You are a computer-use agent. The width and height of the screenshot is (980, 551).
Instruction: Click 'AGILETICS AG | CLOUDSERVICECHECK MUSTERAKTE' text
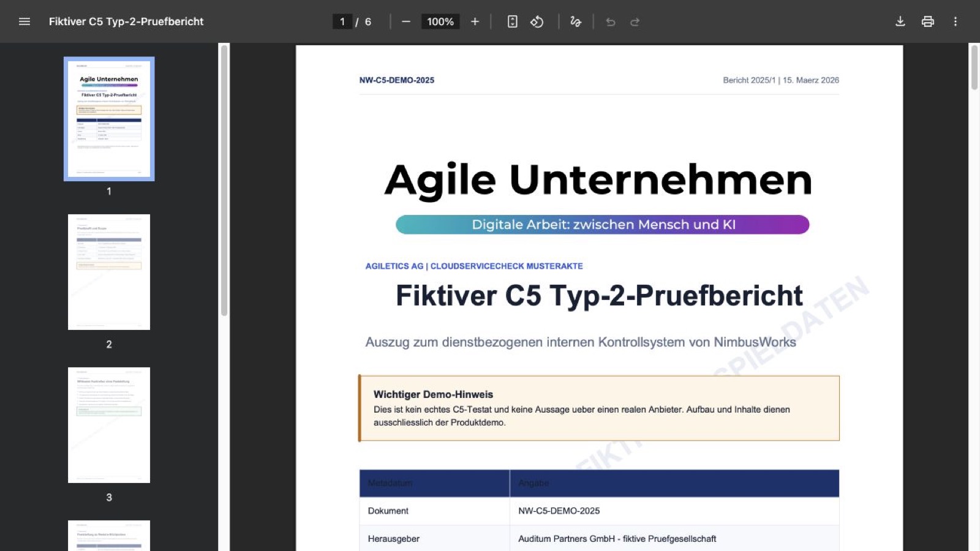coord(474,266)
